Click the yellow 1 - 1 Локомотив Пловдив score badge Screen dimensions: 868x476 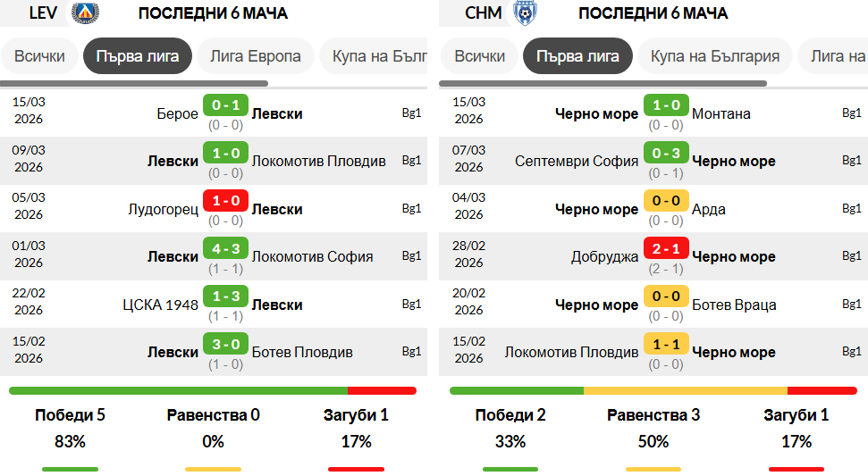[666, 344]
